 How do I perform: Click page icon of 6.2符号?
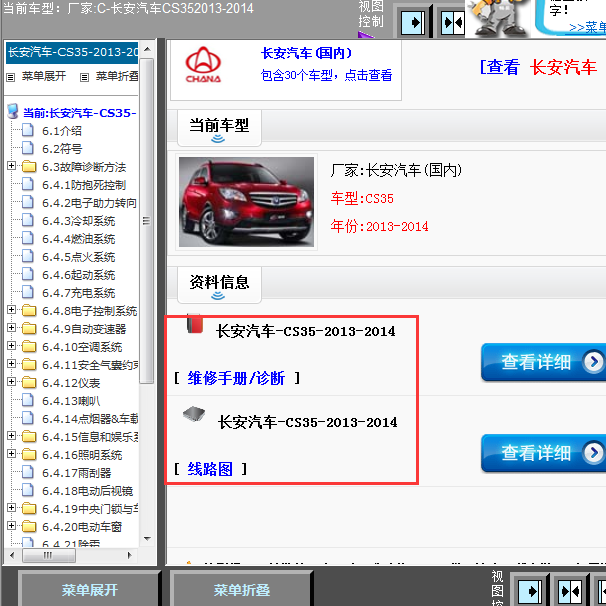pos(27,148)
